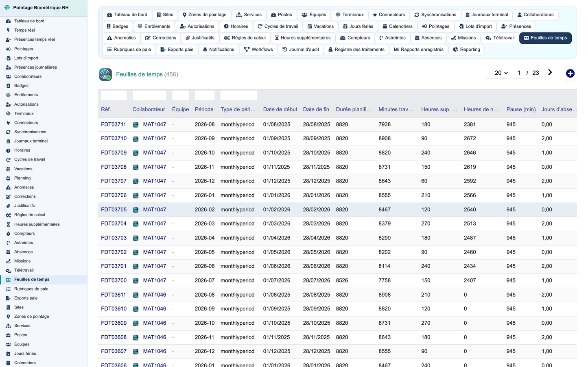
Task: Click value 8526 in row FDT03700
Action: pos(342,280)
